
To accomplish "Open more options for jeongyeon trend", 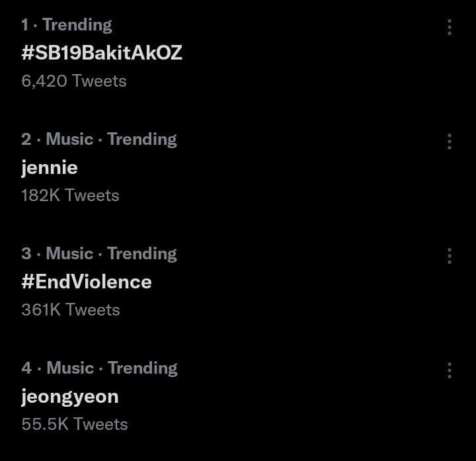I will pos(450,370).
